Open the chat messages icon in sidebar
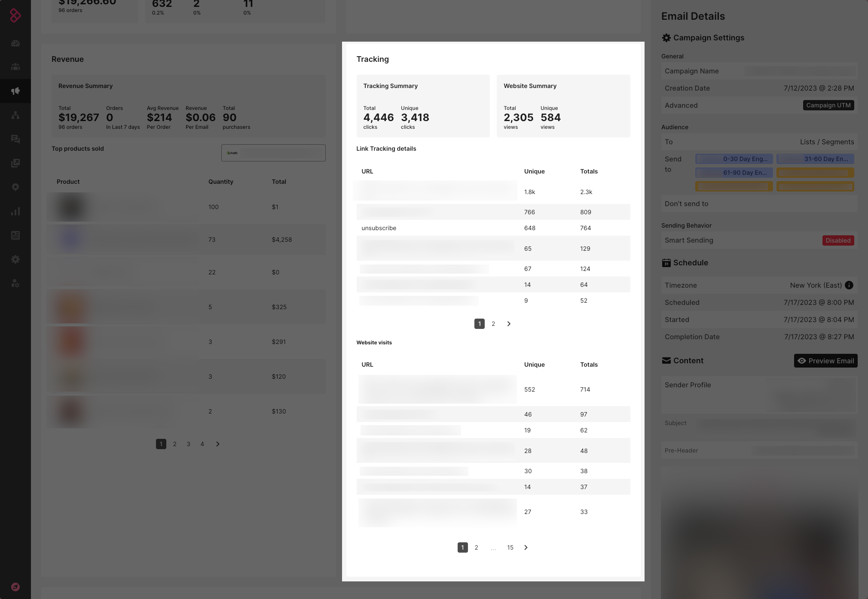 click(x=15, y=139)
